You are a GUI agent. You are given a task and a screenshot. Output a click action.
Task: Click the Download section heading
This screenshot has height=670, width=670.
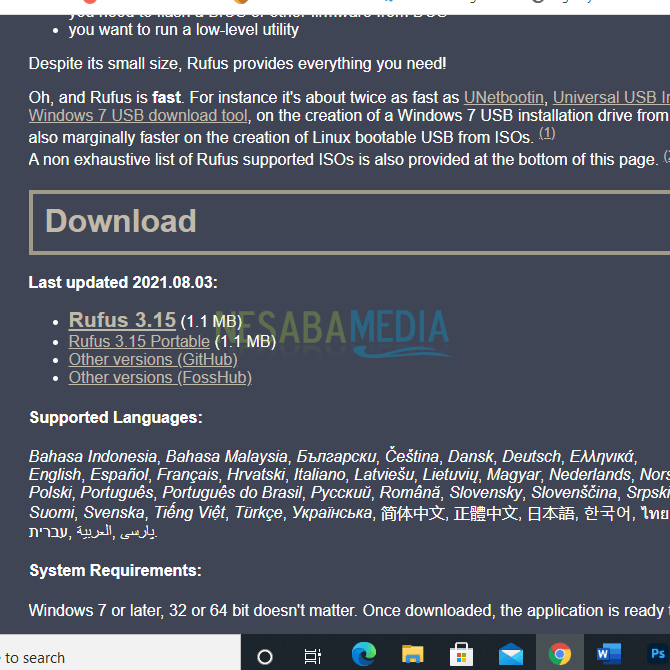coord(121,221)
